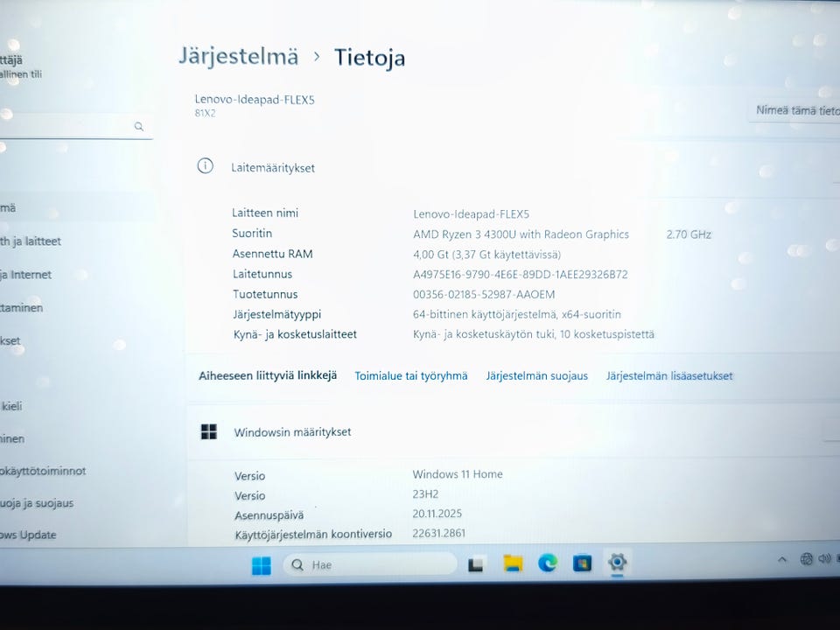Screen dimensions: 840x630
Task: Click the RAM value 4,00 Gt
Action: click(487, 255)
